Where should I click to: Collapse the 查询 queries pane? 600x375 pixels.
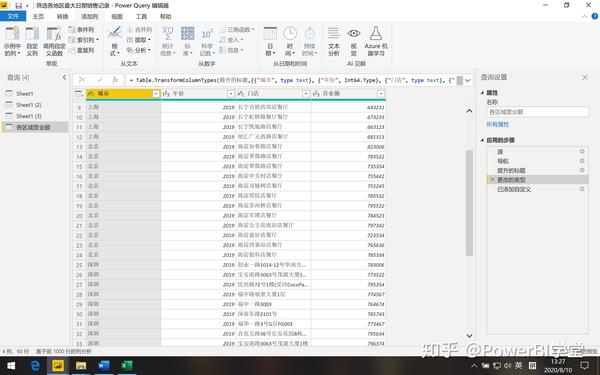(64, 77)
